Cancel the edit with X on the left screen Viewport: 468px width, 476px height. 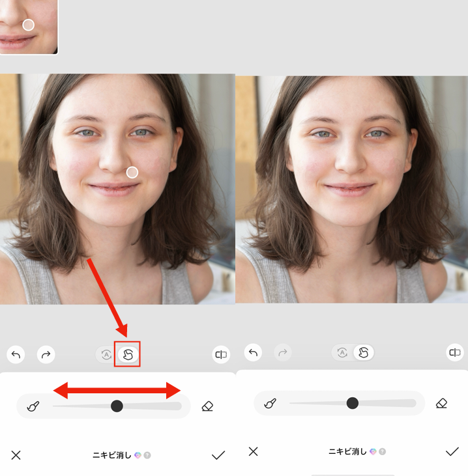[x=16, y=455]
